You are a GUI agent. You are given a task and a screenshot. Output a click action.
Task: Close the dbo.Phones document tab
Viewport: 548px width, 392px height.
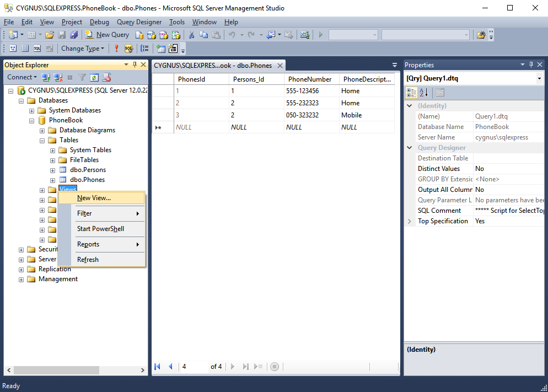coord(280,65)
